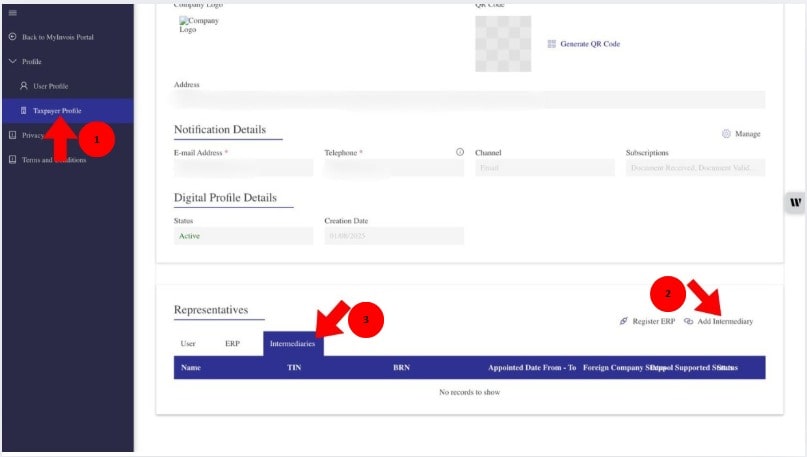
Task: Switch to the ERP representatives tab
Action: coord(232,343)
